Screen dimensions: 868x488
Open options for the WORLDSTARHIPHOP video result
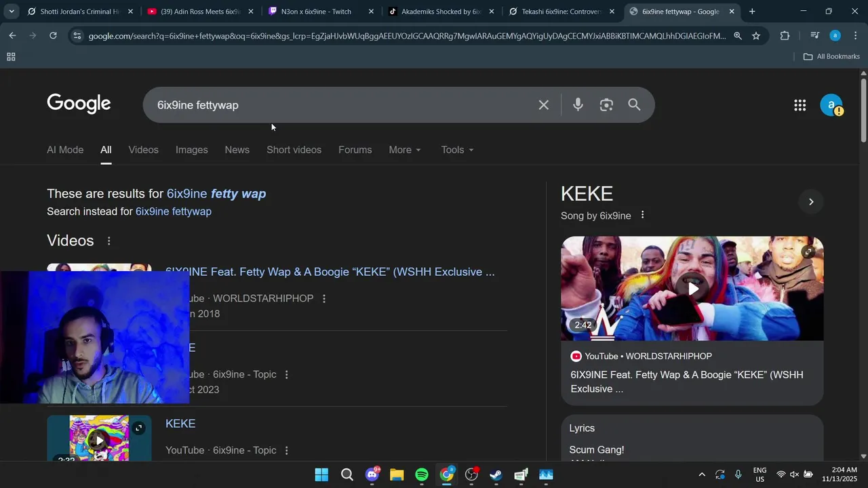pos(324,298)
